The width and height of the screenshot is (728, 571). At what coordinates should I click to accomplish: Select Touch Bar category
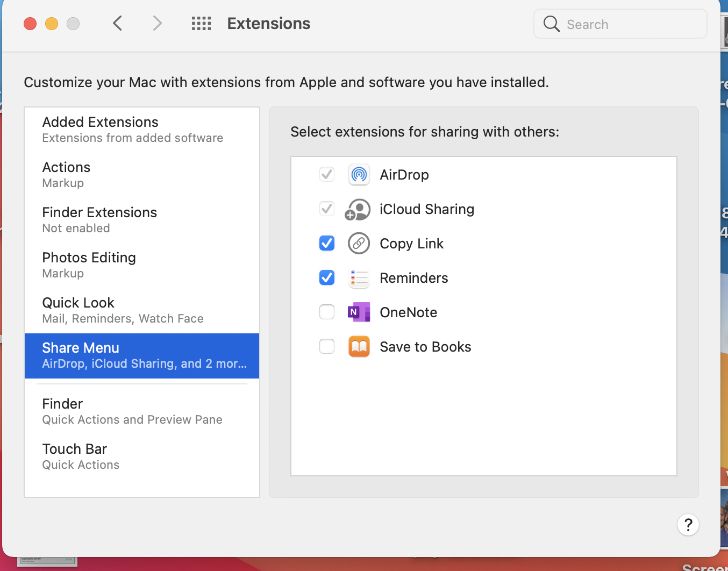point(142,456)
